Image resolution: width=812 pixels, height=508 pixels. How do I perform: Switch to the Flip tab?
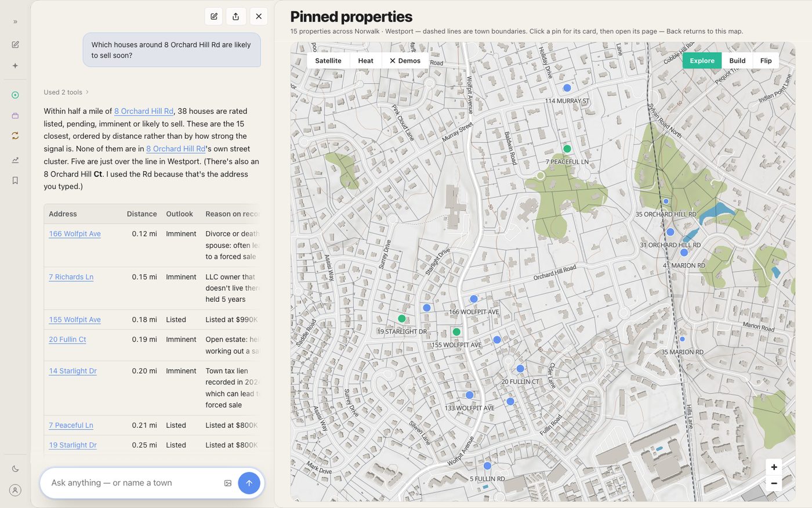pos(766,61)
